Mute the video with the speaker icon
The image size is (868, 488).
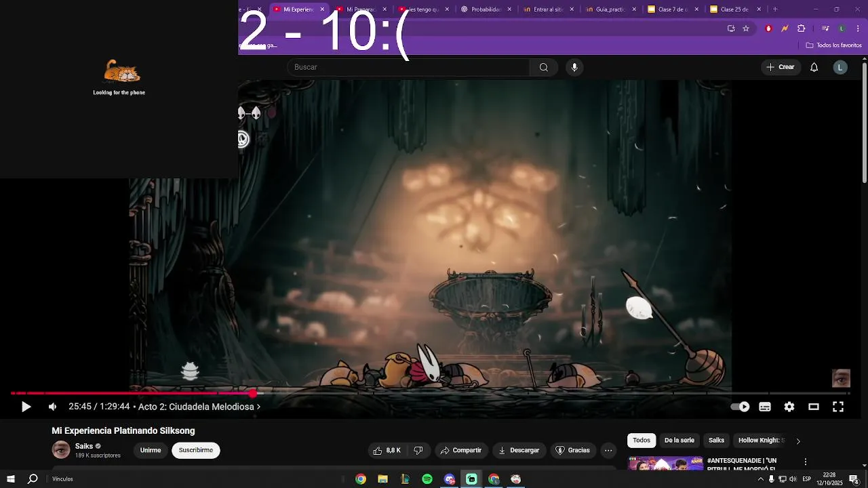pos(52,407)
